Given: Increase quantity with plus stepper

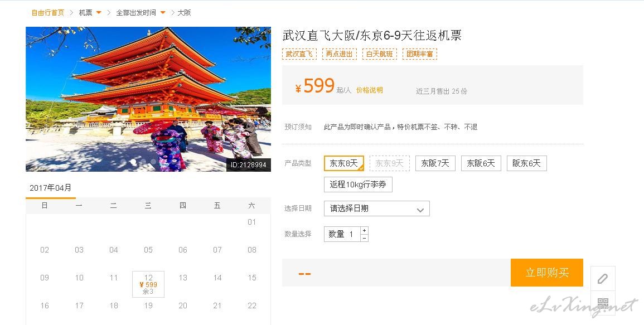Looking at the screenshot, I should pyautogui.click(x=364, y=230).
